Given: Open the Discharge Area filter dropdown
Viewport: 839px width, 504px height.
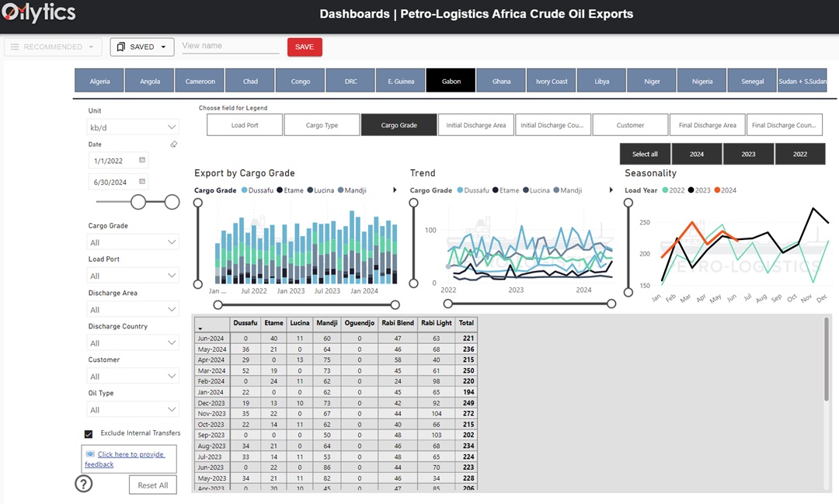Looking at the screenshot, I should [x=132, y=309].
